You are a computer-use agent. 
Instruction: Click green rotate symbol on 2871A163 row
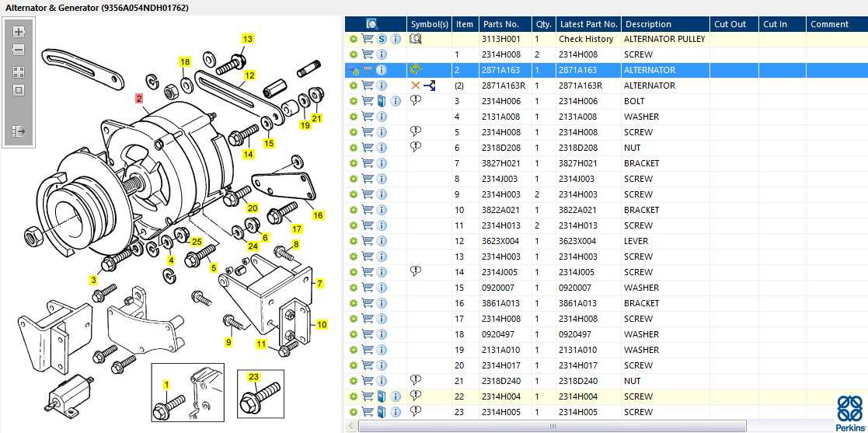pyautogui.click(x=415, y=70)
